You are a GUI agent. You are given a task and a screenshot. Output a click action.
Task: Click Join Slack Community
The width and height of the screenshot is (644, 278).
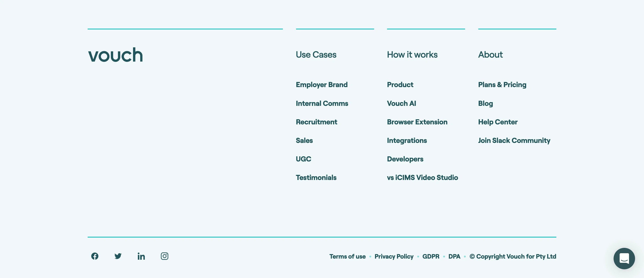pyautogui.click(x=514, y=140)
